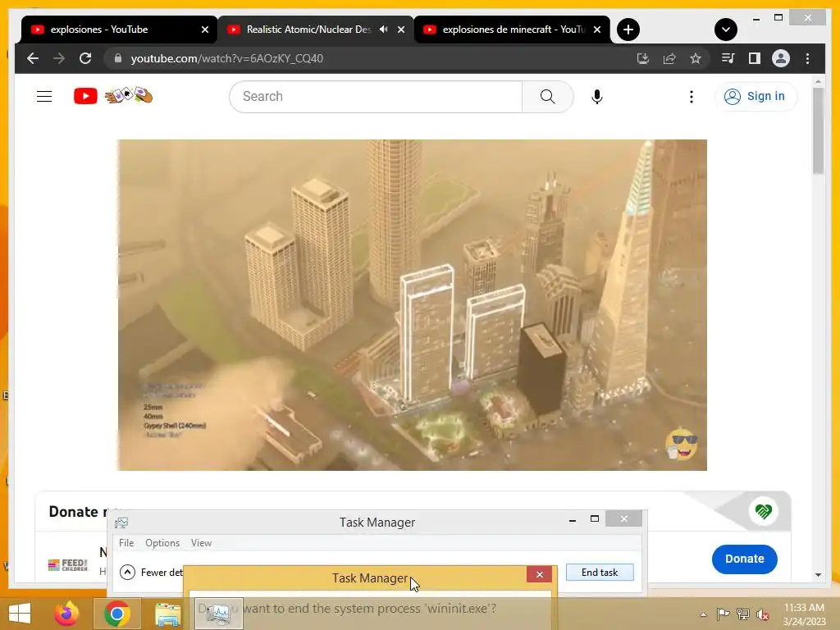Screen dimensions: 840x630
Task: Launch Firefox from the taskbar
Action: [66, 614]
